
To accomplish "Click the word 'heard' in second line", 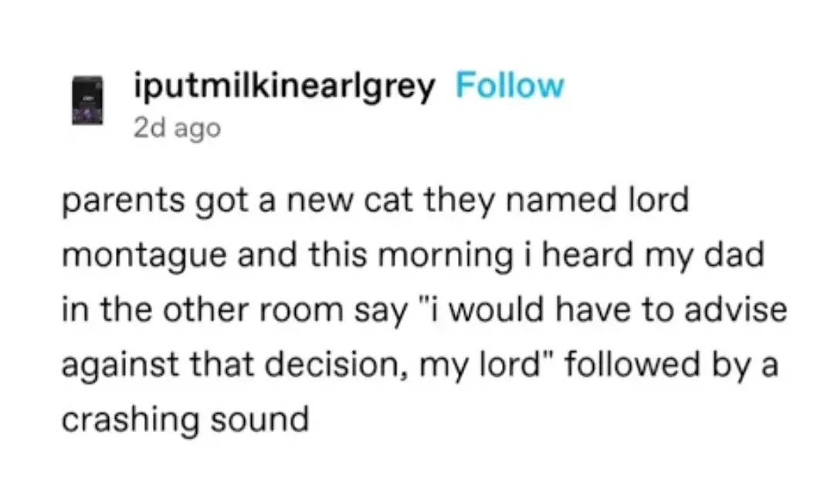I will point(588,254).
